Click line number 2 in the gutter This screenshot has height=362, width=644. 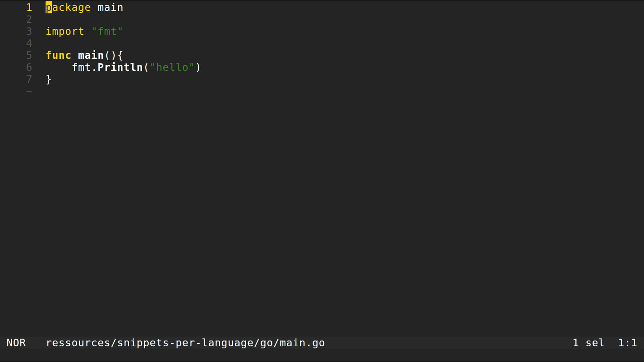tap(29, 19)
